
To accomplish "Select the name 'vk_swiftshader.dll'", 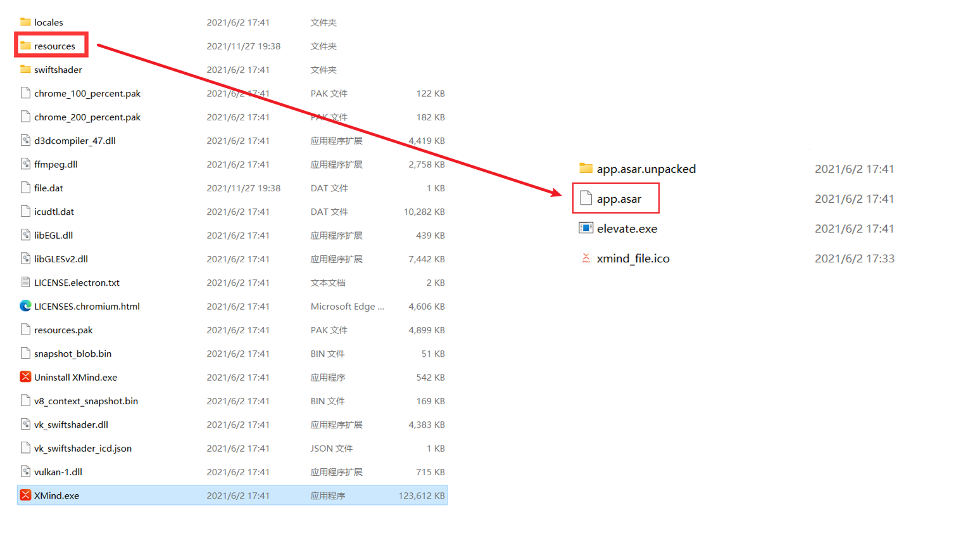I will coord(71,425).
